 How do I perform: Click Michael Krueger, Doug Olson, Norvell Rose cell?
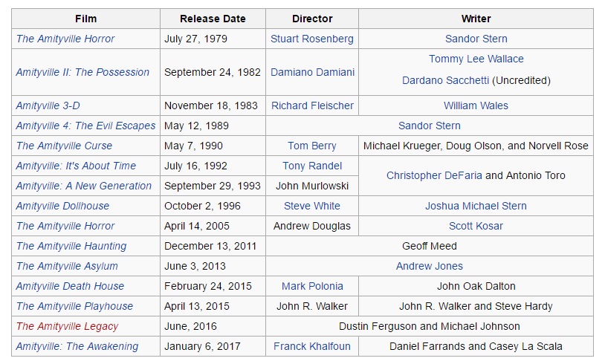click(476, 146)
